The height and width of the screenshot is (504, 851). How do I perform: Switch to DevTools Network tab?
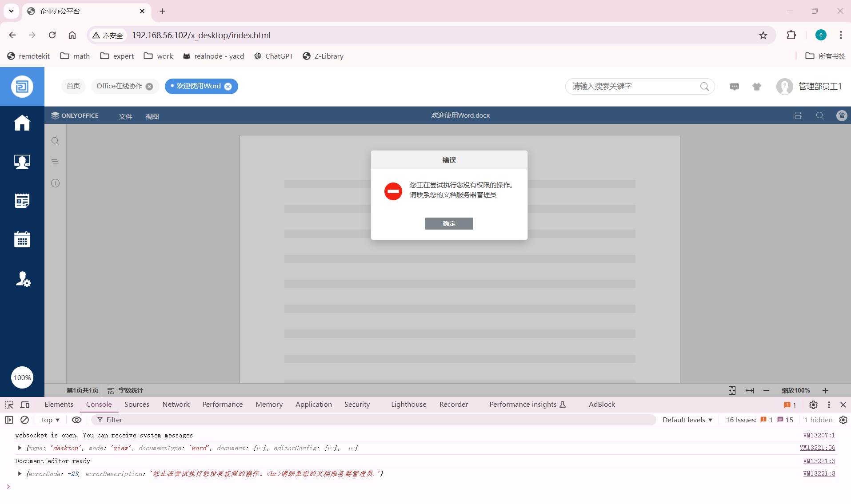pyautogui.click(x=176, y=404)
